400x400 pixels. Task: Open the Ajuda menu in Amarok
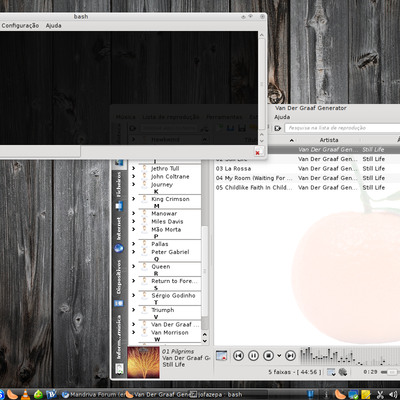(x=282, y=117)
